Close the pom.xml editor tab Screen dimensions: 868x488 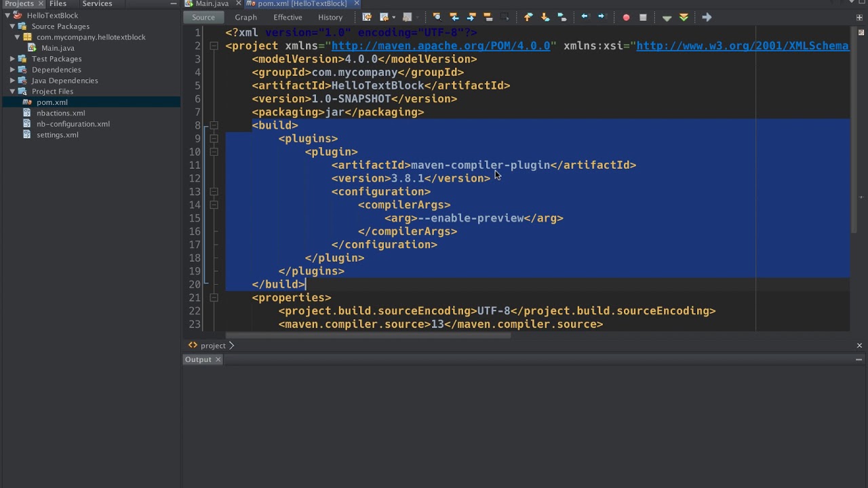coord(357,3)
